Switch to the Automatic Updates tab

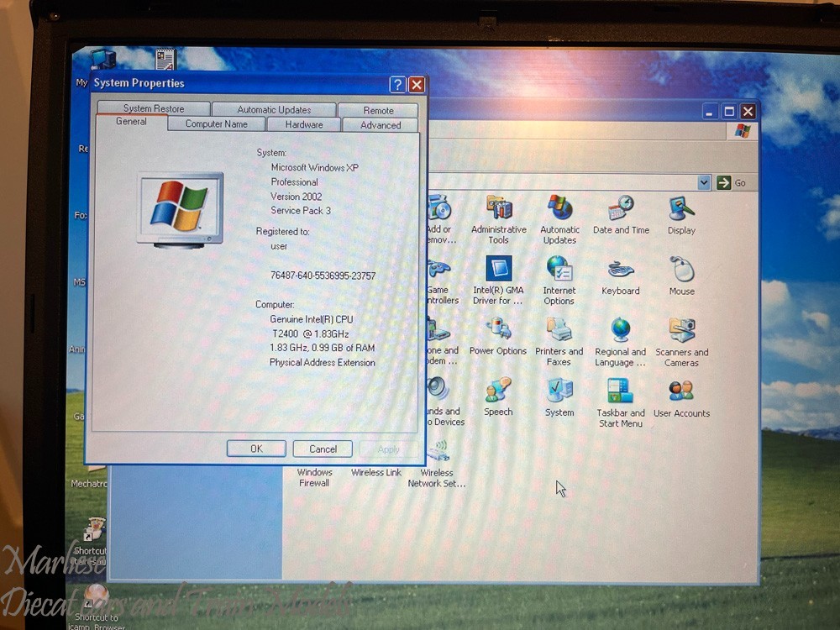point(274,109)
